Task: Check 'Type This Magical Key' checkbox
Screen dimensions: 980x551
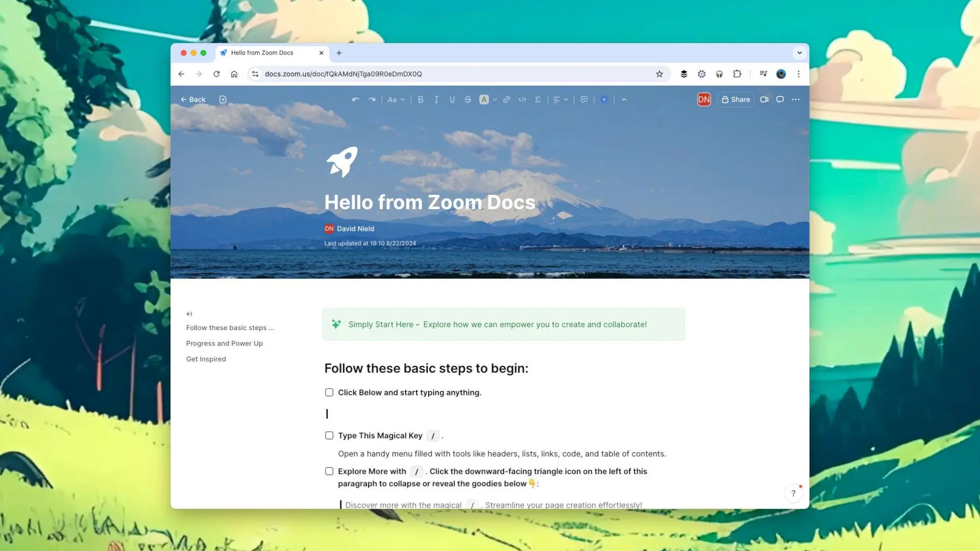Action: (329, 435)
